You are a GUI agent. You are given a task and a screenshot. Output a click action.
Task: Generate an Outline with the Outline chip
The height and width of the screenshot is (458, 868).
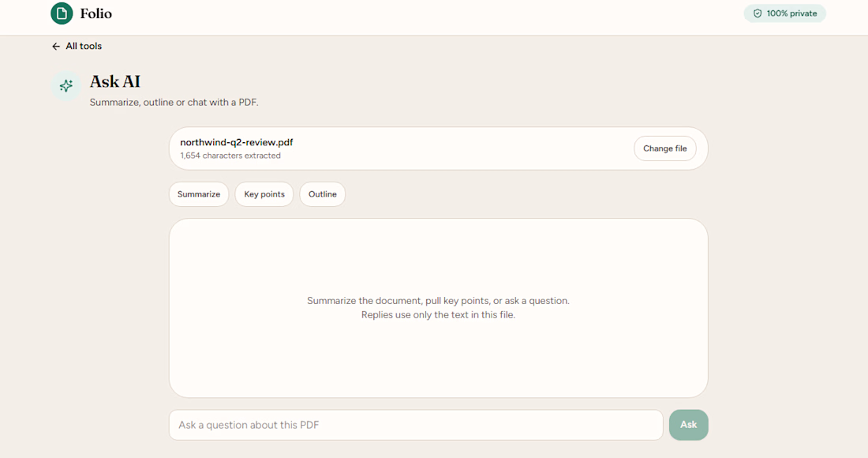tap(322, 194)
